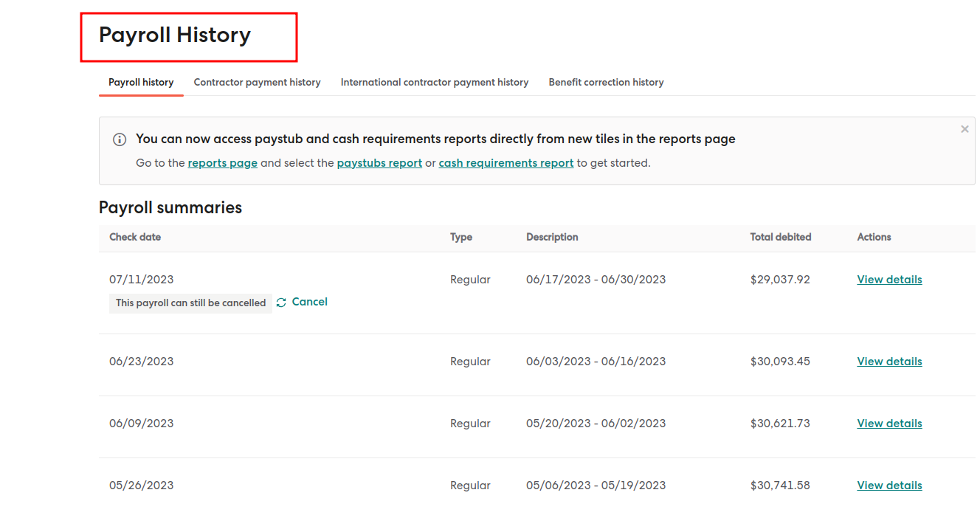This screenshot has height=518, width=980.
Task: Click the Type column header
Action: coord(461,238)
